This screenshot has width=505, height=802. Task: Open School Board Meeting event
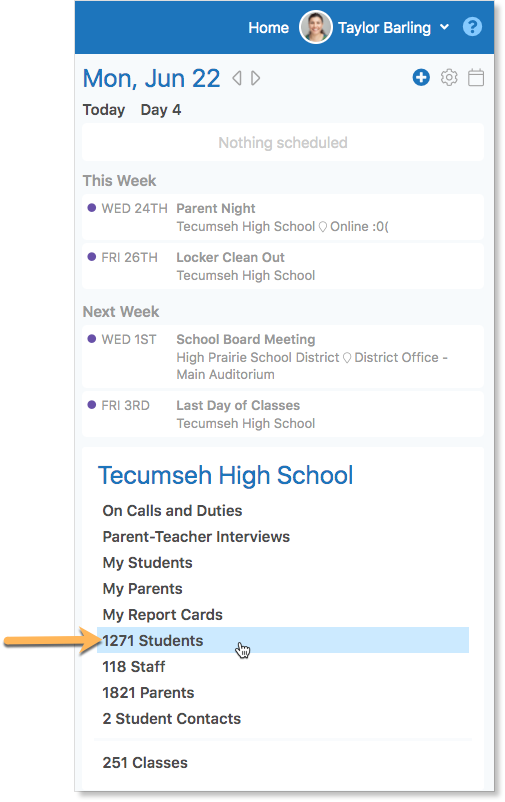pyautogui.click(x=283, y=357)
